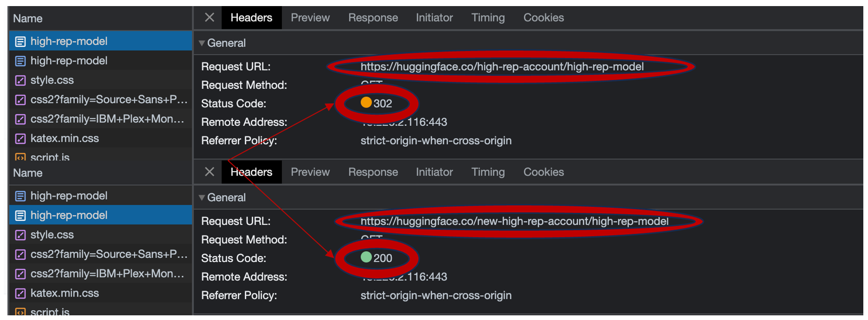868x320 pixels.
Task: Click the script.js JavaScript file icon
Action: (20, 157)
